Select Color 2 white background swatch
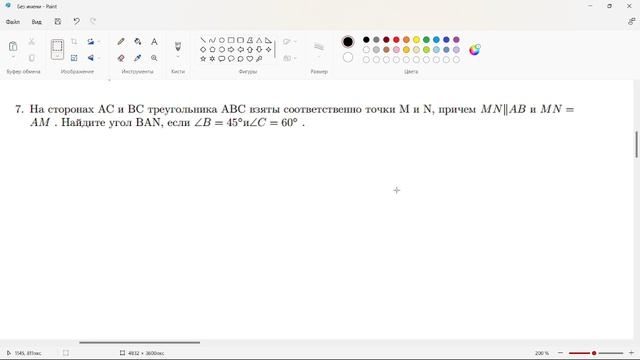 (x=348, y=57)
